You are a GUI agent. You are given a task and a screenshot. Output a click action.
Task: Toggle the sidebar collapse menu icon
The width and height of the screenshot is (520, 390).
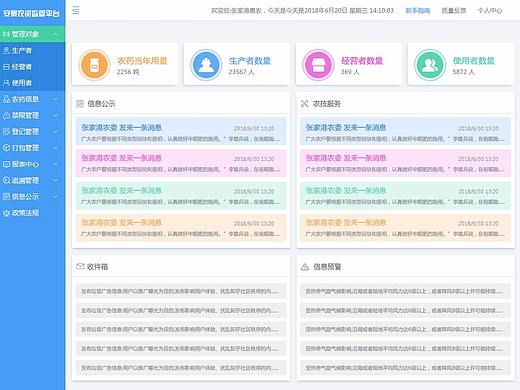click(76, 10)
